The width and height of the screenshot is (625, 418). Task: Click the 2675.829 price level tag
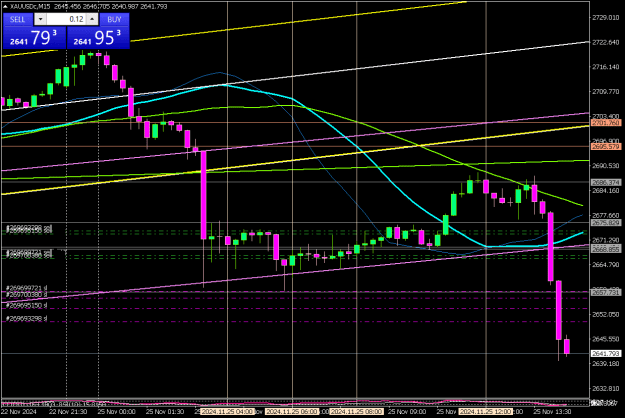tap(605, 222)
